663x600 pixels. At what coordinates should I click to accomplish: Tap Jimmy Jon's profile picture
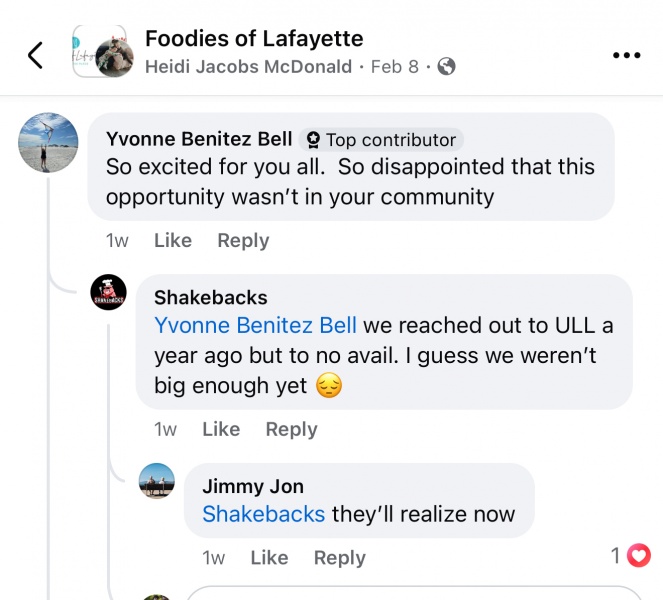[157, 481]
